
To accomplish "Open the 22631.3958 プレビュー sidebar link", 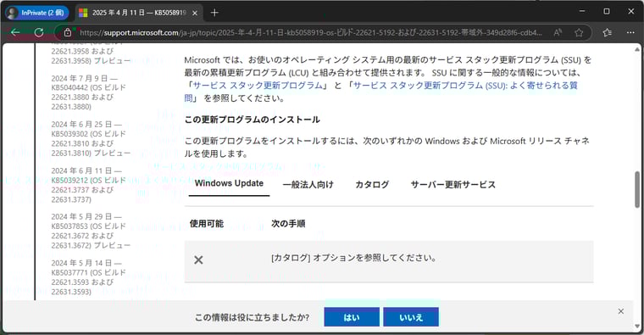I will (91, 56).
